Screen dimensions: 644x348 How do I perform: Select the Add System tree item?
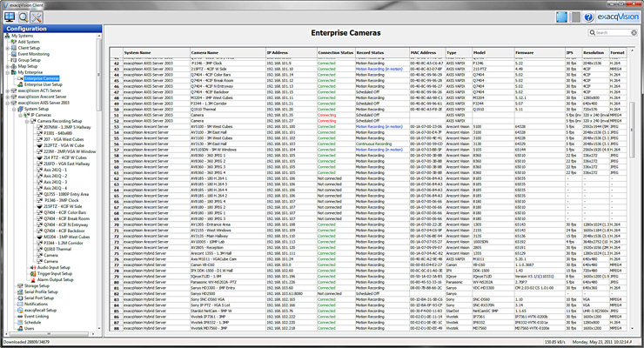click(x=28, y=41)
